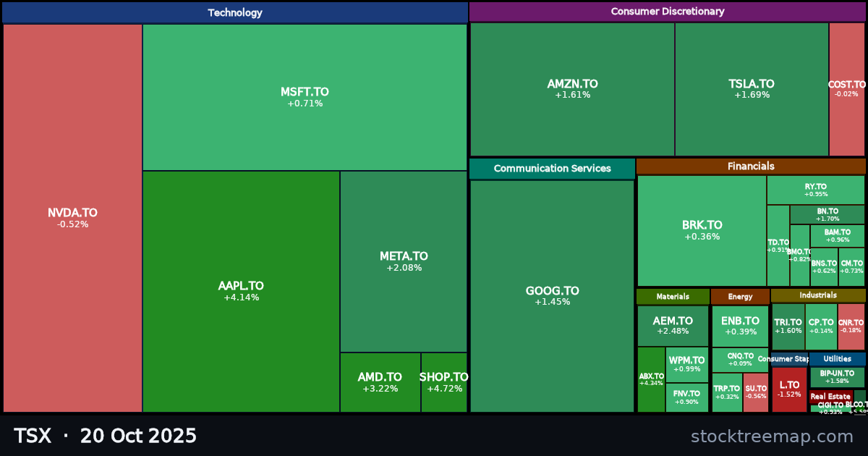The height and width of the screenshot is (456, 868).
Task: Open the ENB.TO tile
Action: (x=740, y=326)
